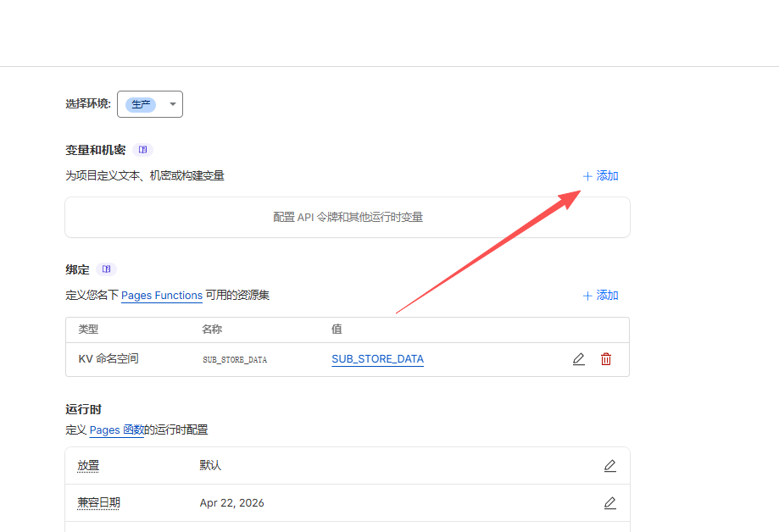
Task: Click 添加 for 绑定 section
Action: [x=601, y=296]
